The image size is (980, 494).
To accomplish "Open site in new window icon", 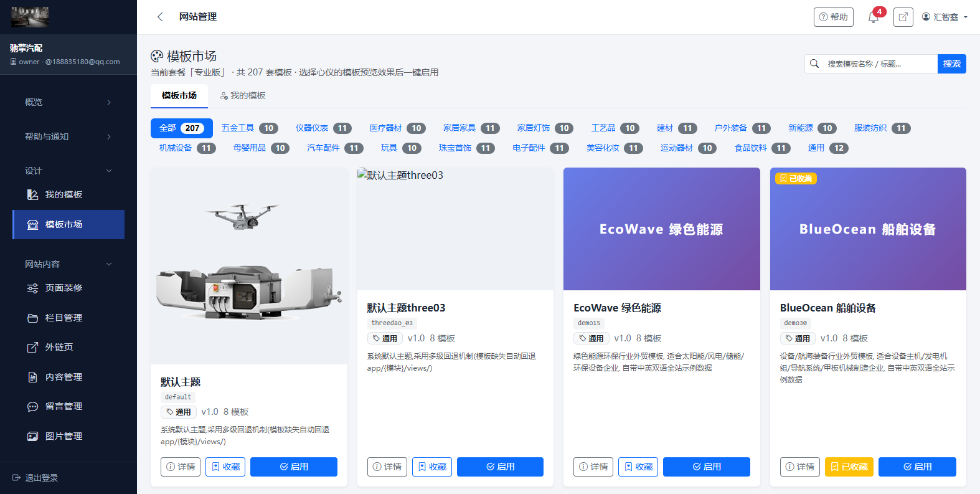I will (903, 17).
